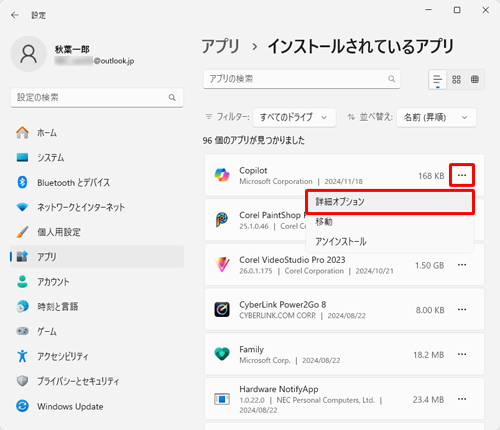Open Bluetooth とデバイス settings
Viewport: 500px width, 430px height.
click(x=97, y=182)
